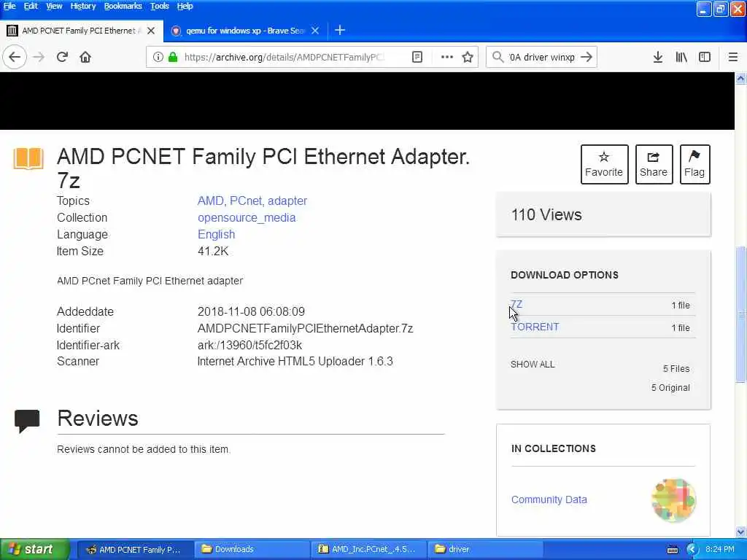
Task: Click the green secure padlock icon
Action: click(173, 57)
